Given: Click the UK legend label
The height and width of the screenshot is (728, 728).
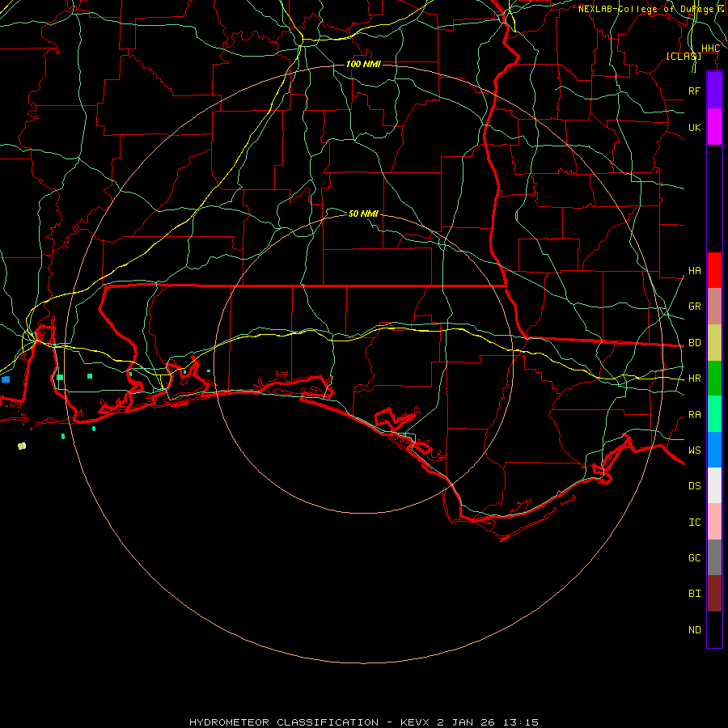Looking at the screenshot, I should pos(694,127).
